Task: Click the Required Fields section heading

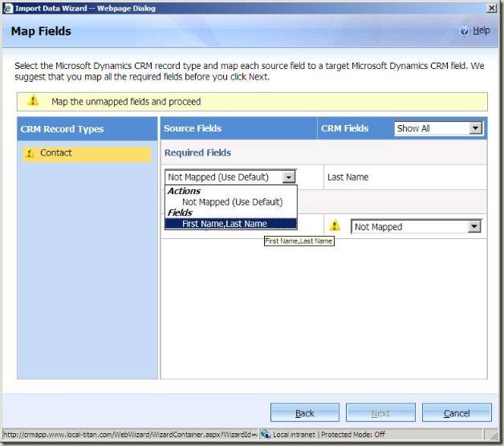Action: coord(197,152)
